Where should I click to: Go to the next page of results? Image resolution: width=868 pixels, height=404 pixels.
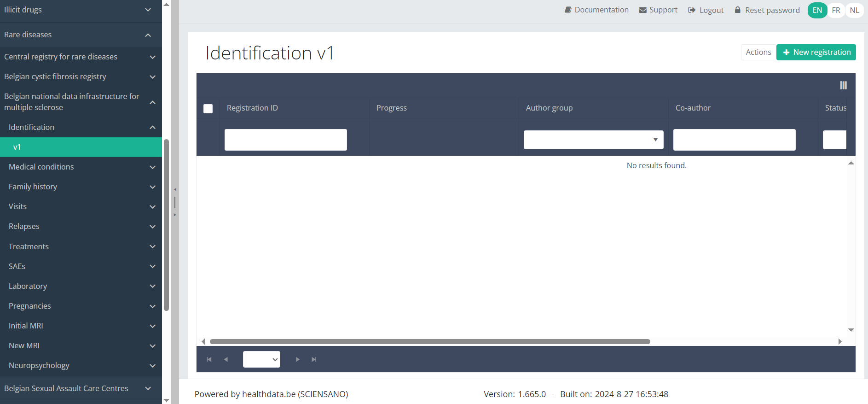tap(297, 359)
